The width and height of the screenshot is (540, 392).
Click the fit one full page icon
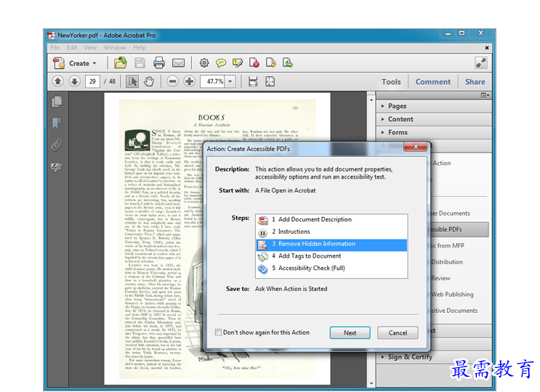(x=270, y=81)
